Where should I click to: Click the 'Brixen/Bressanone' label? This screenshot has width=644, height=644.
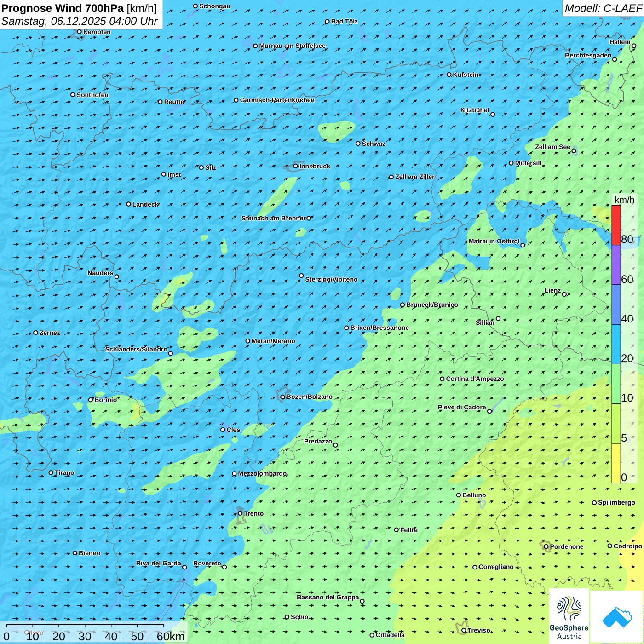click(379, 328)
